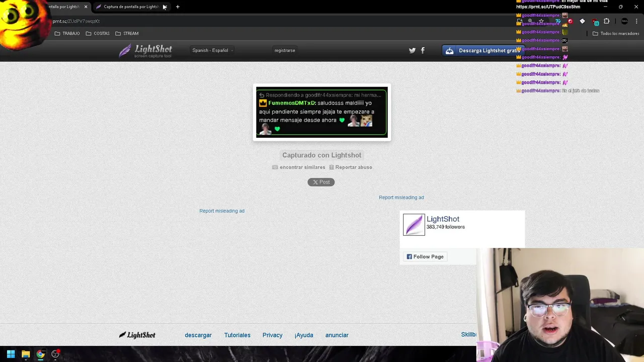Open TRABAJO bookmarks folder
Viewport: 644px width, 362px height.
(67, 33)
